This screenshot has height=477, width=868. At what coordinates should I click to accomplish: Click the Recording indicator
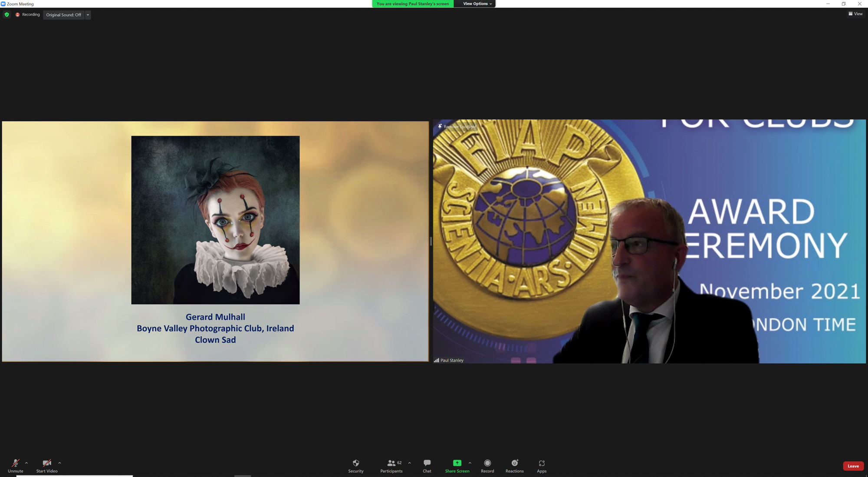[x=27, y=15]
